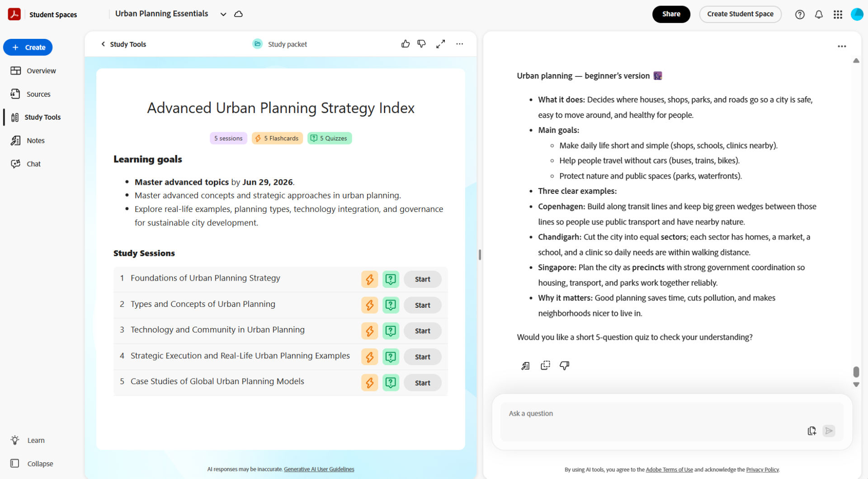Screen dimensions: 868x479
Task: Open flashcards for Foundations of Urban Planning Strategy
Action: 369,279
